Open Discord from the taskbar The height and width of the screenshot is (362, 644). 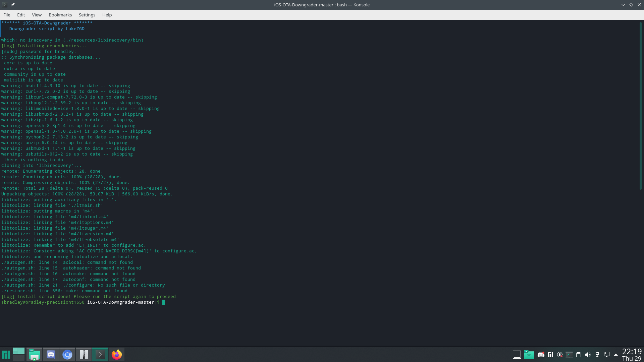click(x=51, y=355)
